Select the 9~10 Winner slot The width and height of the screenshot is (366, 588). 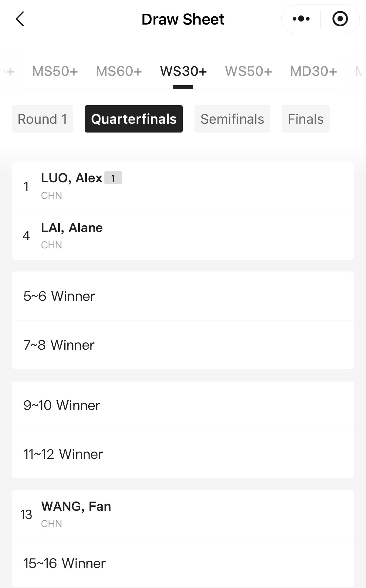point(183,405)
